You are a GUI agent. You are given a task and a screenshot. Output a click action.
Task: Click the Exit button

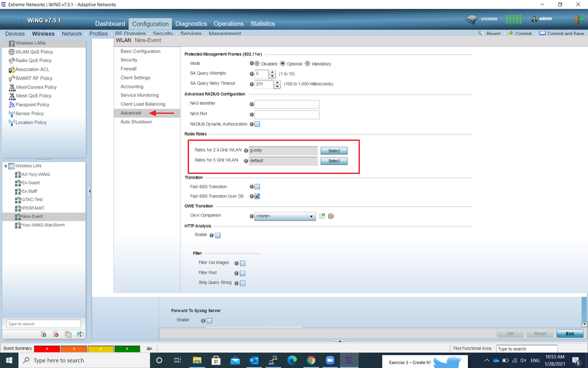tap(570, 334)
